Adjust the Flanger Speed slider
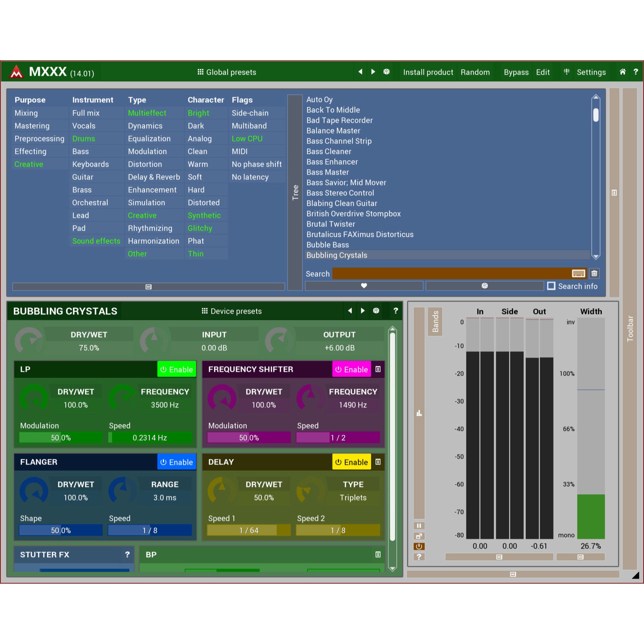This screenshot has height=644, width=644. pos(150,530)
